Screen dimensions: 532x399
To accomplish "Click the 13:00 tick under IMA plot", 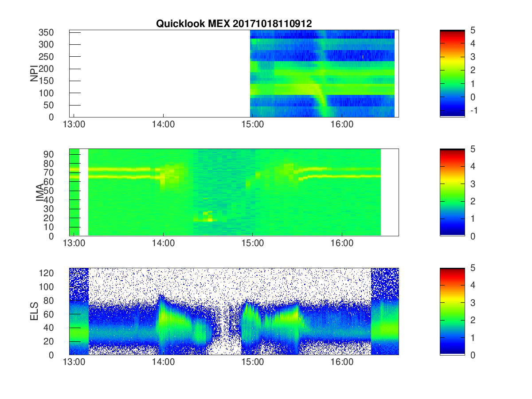I will pos(74,243).
